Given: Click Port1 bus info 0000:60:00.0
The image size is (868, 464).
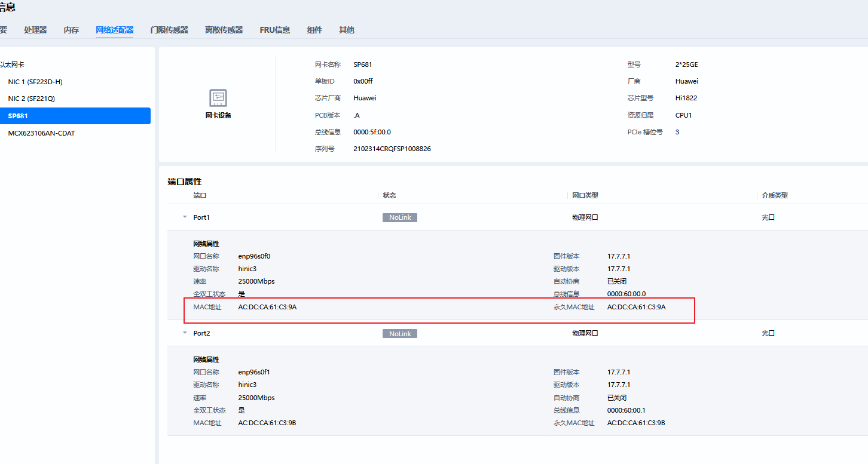Looking at the screenshot, I should click(x=626, y=294).
